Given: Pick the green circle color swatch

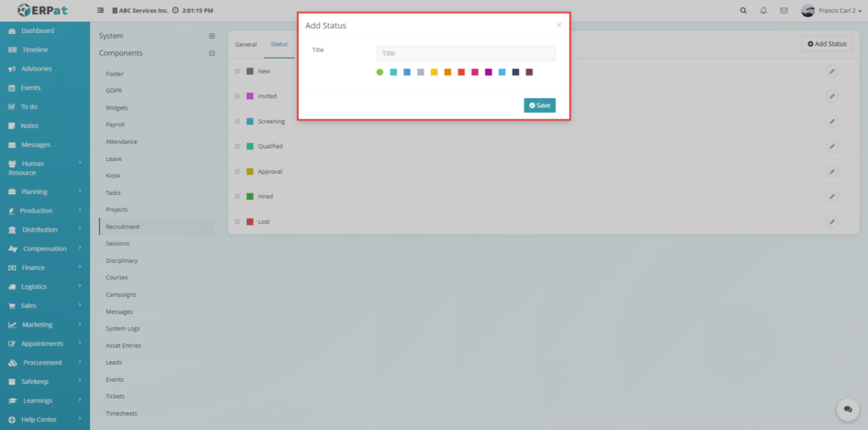Looking at the screenshot, I should 380,72.
